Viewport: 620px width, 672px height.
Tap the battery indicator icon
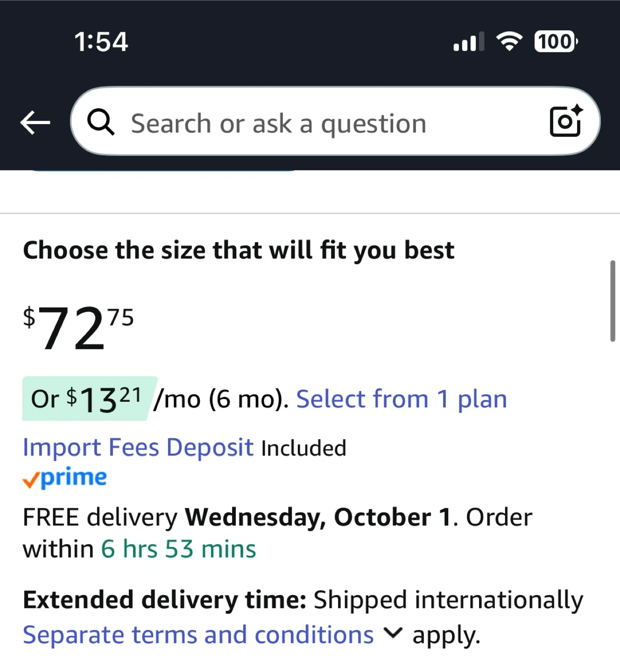[556, 42]
